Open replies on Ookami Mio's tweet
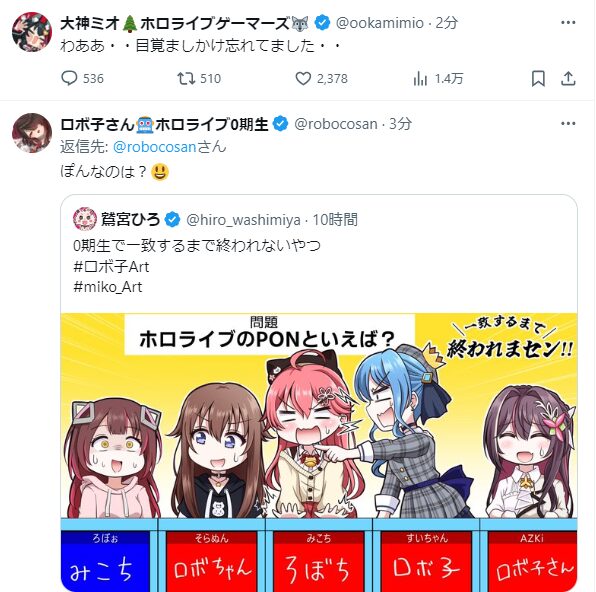Screen dimensions: 596x592 click(x=82, y=79)
